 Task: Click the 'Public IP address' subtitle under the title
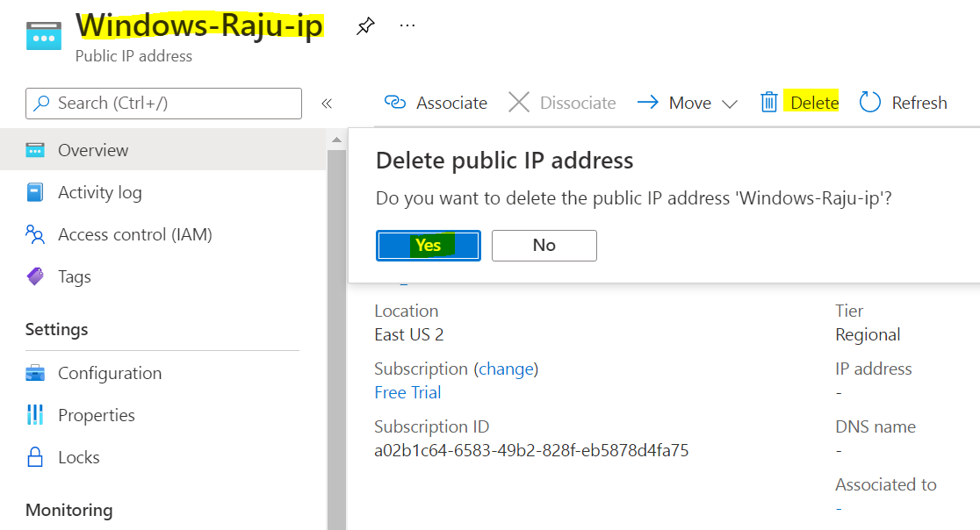[x=133, y=56]
